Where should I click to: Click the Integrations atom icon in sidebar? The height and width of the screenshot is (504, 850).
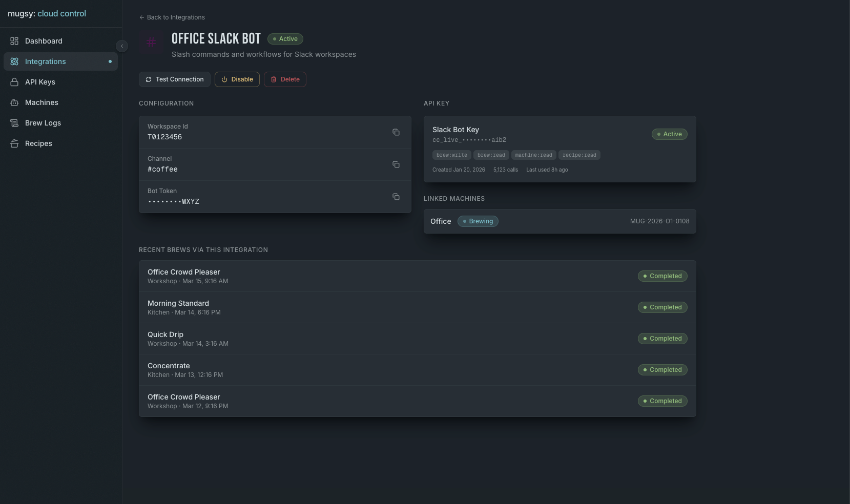click(x=14, y=61)
